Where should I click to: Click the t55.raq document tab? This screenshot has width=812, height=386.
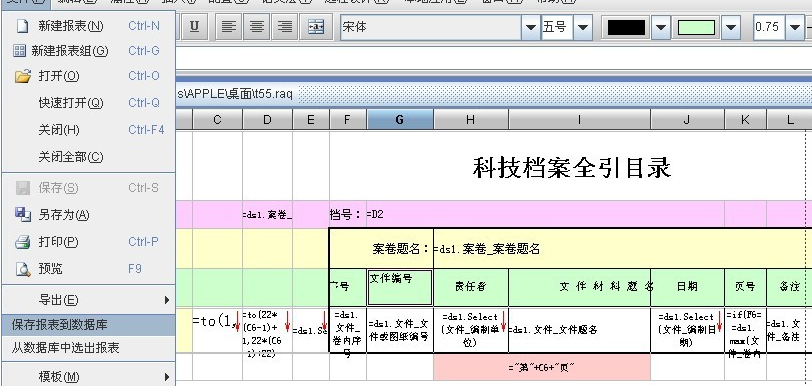click(x=236, y=94)
